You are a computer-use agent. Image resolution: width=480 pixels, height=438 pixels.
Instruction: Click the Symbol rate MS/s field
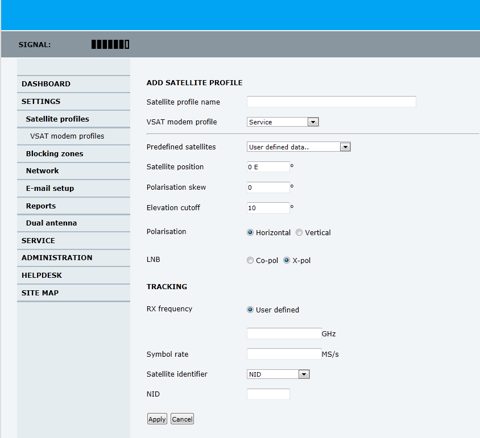click(x=284, y=354)
